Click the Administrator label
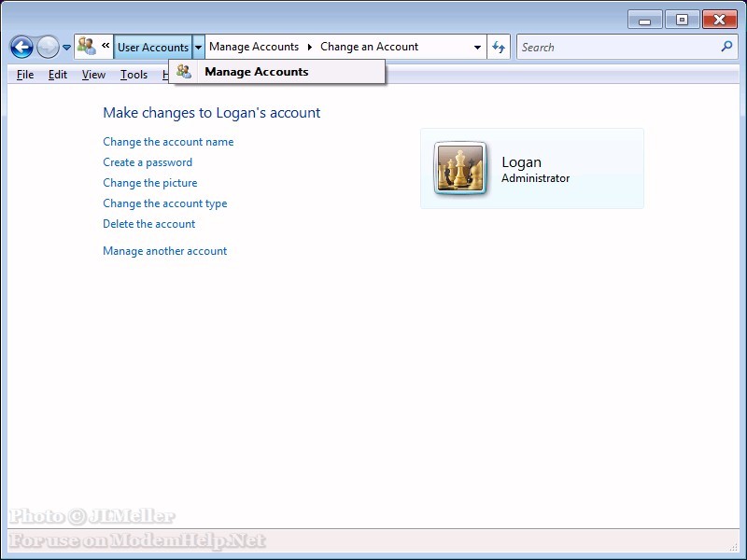747x560 pixels. tap(535, 178)
